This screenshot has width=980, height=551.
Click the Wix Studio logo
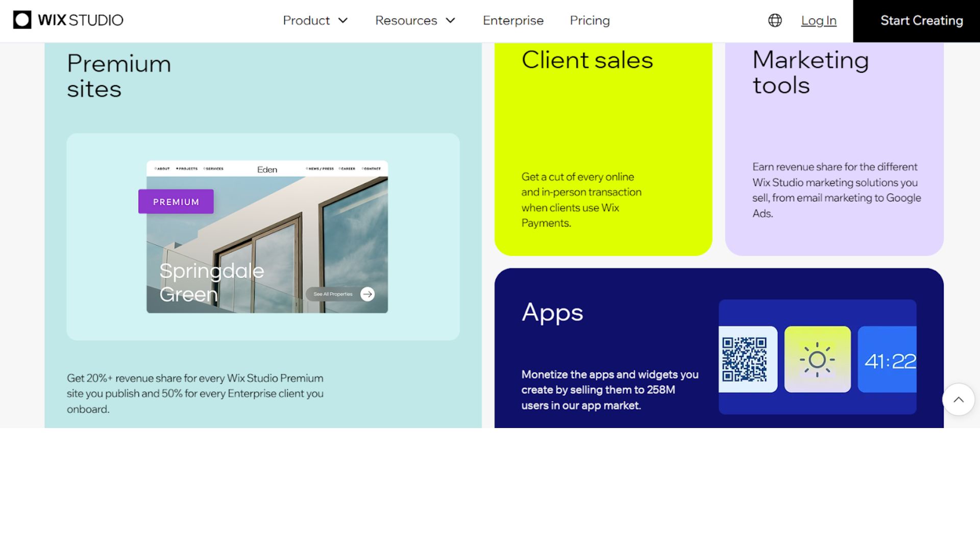(x=68, y=20)
